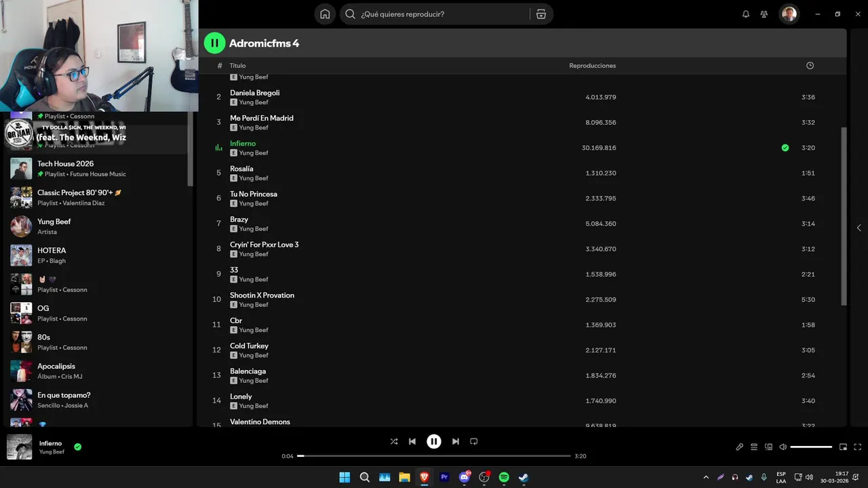This screenshot has height=488, width=868.
Task: Enter full screen mode
Action: point(858,447)
